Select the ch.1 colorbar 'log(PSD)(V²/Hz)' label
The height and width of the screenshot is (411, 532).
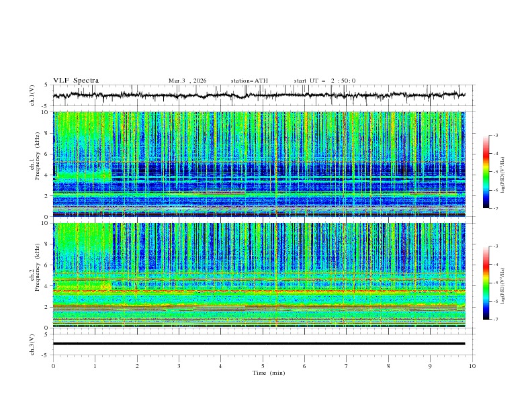[503, 175]
